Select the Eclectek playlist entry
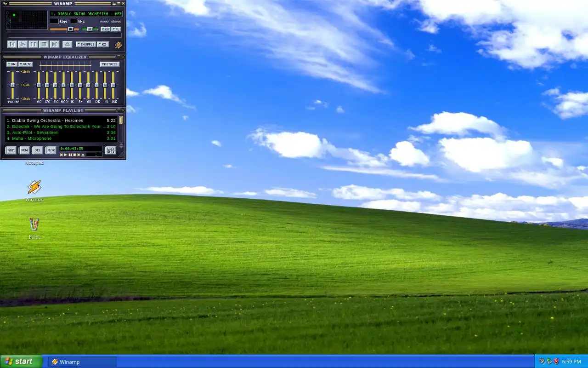 pos(61,126)
